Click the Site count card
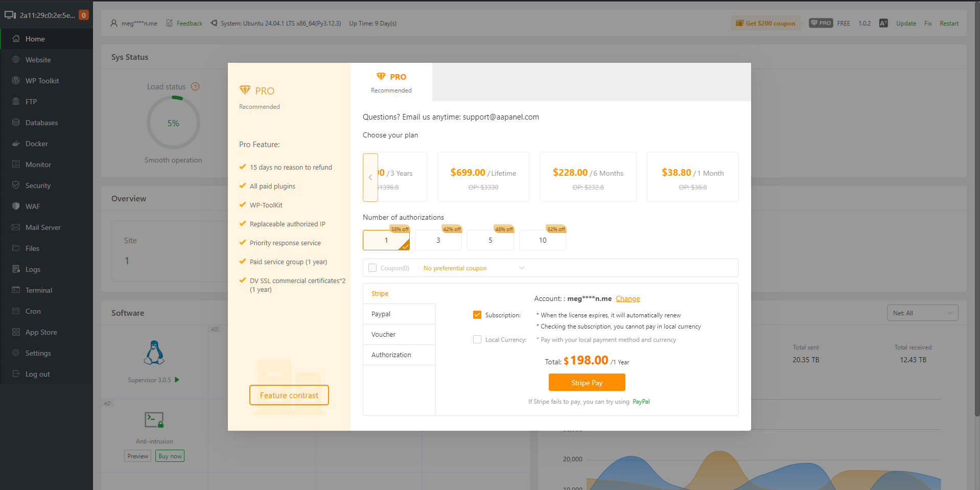Image resolution: width=980 pixels, height=490 pixels. 170,251
